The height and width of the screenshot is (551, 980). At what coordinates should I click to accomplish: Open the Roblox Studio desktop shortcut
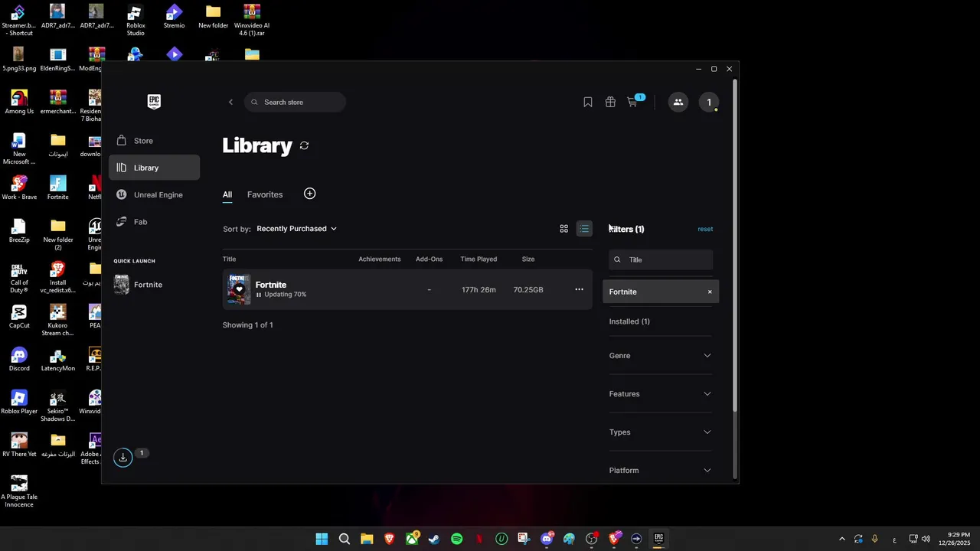(135, 21)
